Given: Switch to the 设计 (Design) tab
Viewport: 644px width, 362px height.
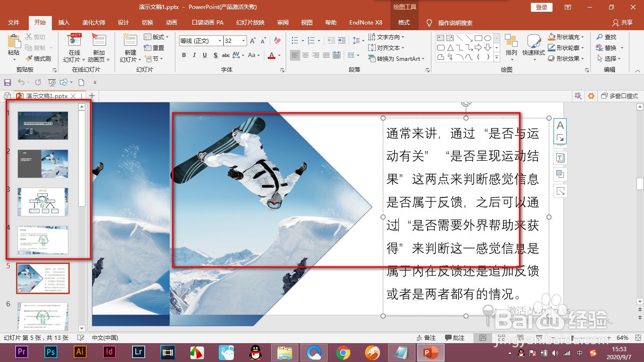Looking at the screenshot, I should (124, 23).
